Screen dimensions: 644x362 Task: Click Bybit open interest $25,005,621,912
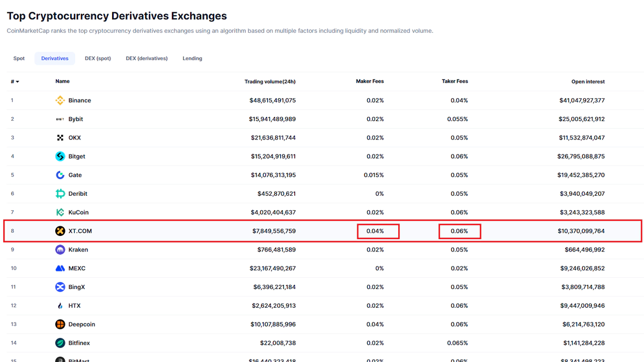pyautogui.click(x=582, y=119)
